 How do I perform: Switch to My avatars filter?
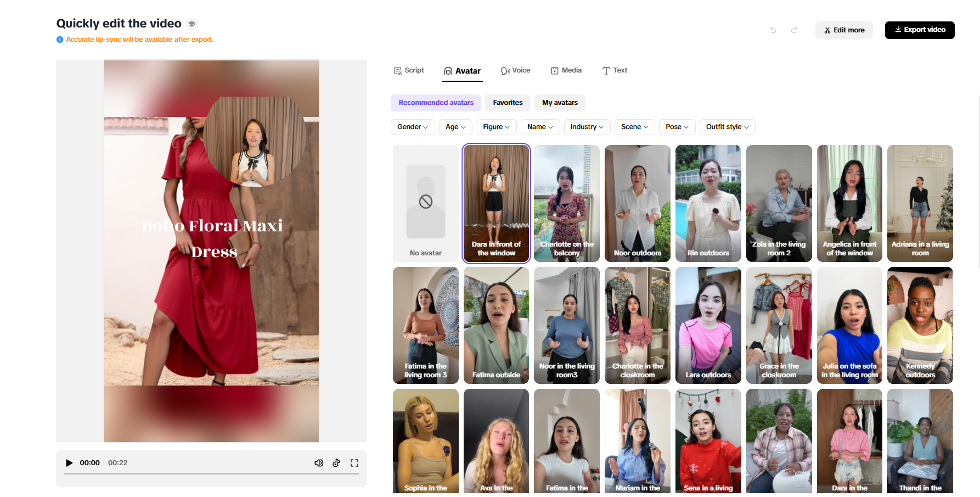click(x=560, y=103)
